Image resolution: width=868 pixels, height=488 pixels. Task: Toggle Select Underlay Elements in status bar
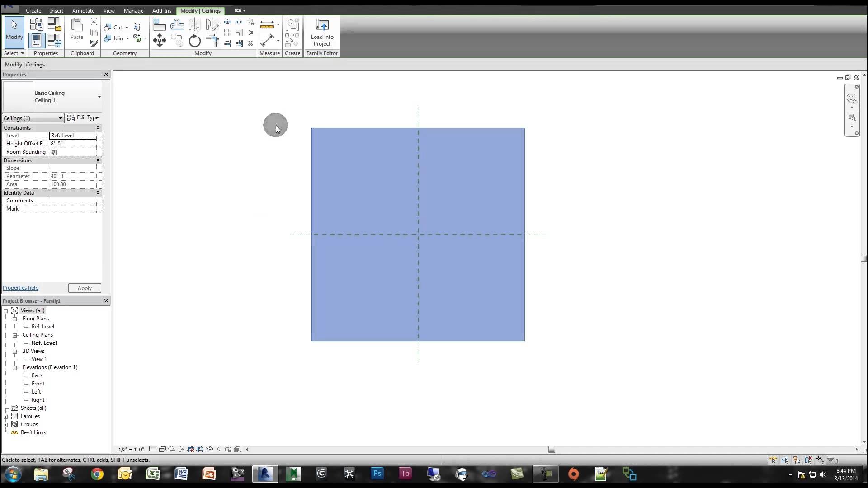(785, 460)
